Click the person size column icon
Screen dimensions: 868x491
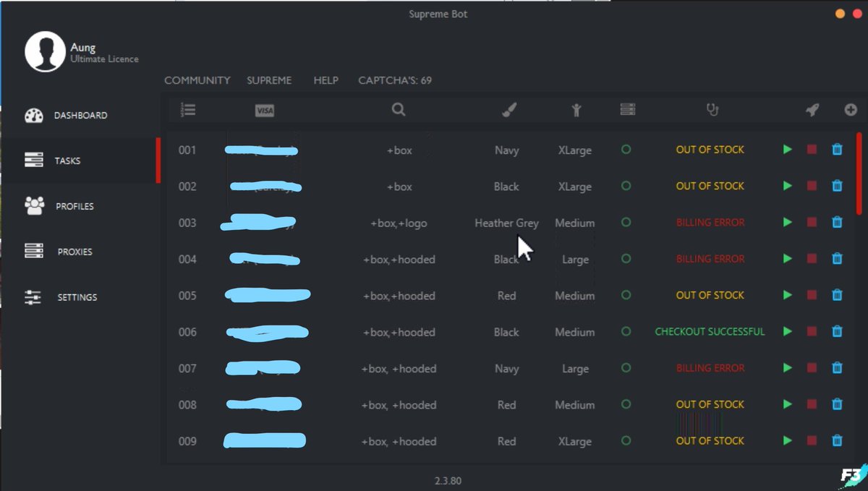pyautogui.click(x=576, y=110)
